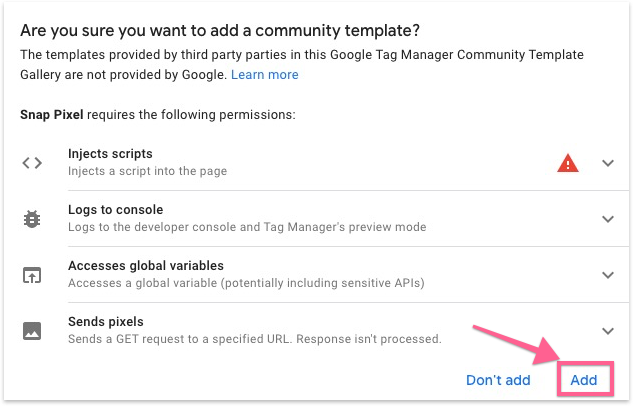This screenshot has width=633, height=406.
Task: Expand the Injects scripts permission chevron
Action: [608, 163]
